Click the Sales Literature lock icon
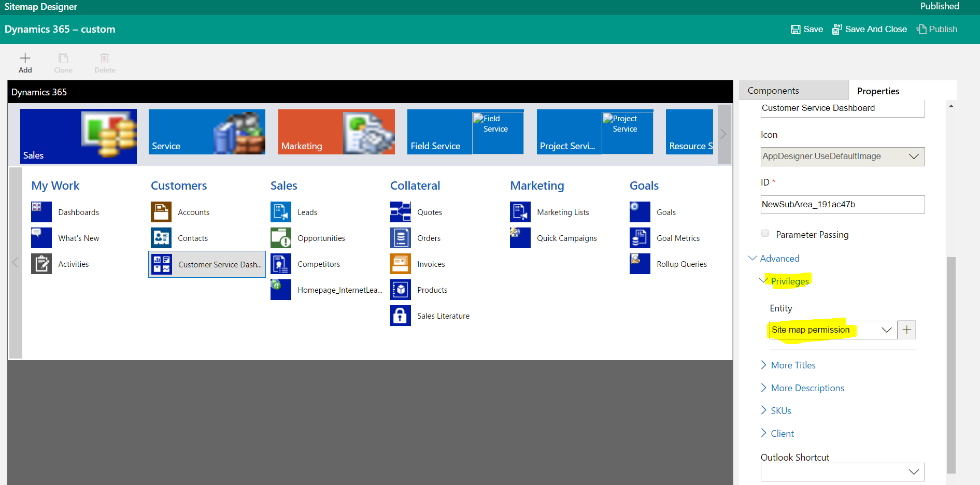980x485 pixels. (x=400, y=315)
